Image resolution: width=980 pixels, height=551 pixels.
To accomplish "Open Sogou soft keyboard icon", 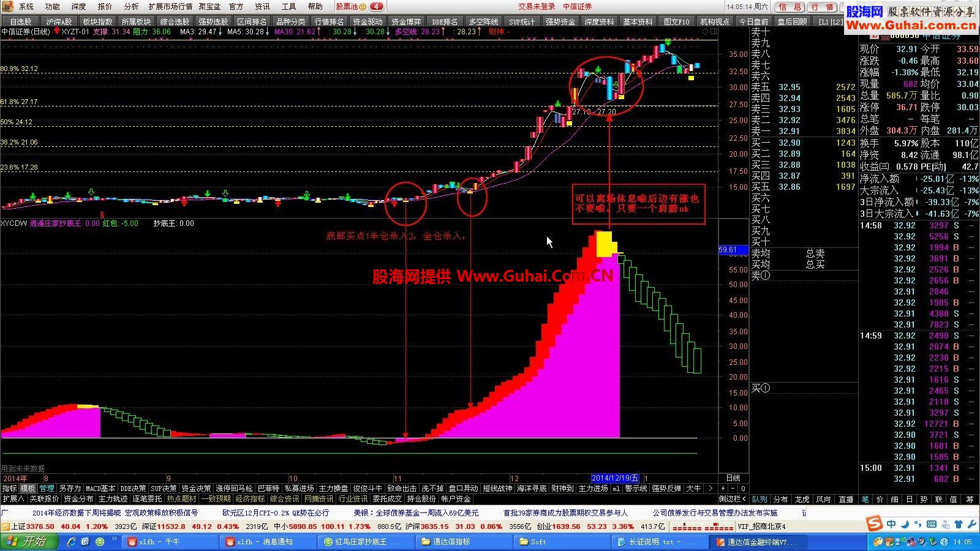I will pyautogui.click(x=932, y=525).
